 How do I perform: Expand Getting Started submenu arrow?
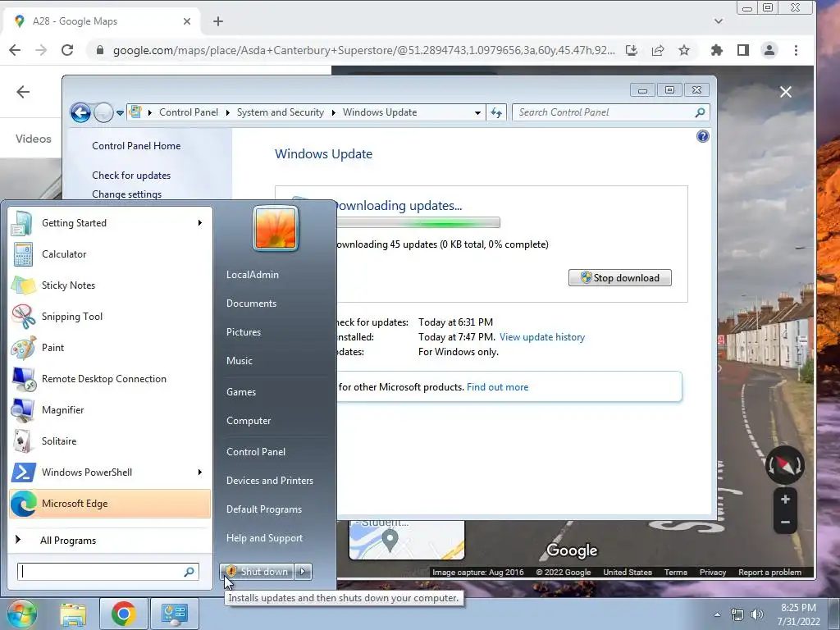tap(200, 223)
